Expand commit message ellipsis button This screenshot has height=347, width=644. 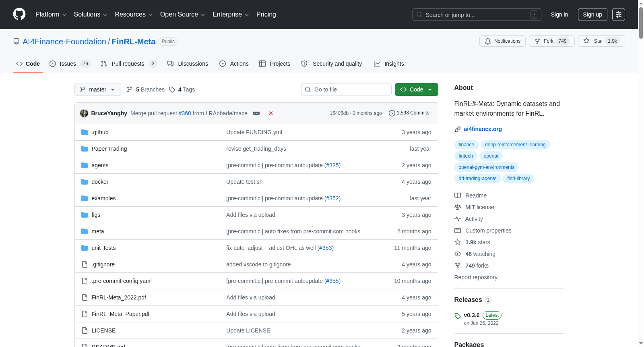point(256,113)
